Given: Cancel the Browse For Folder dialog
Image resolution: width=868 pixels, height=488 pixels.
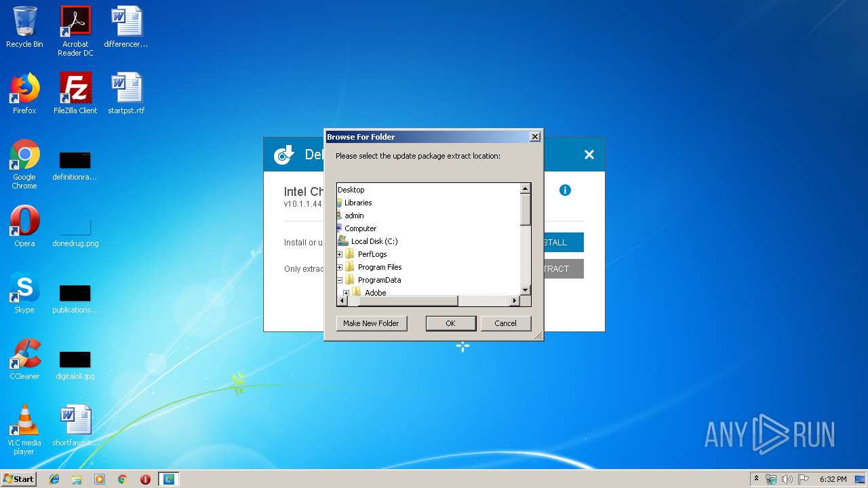Looking at the screenshot, I should pos(505,323).
